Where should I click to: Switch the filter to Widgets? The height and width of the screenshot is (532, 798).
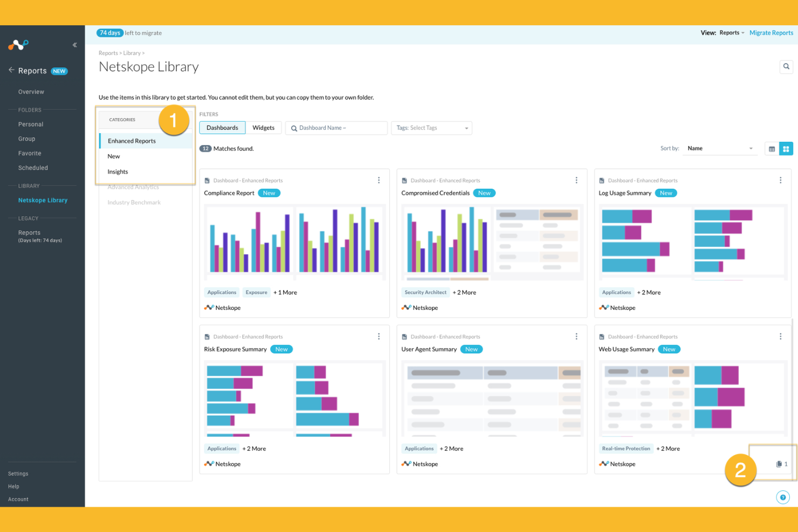click(x=264, y=128)
